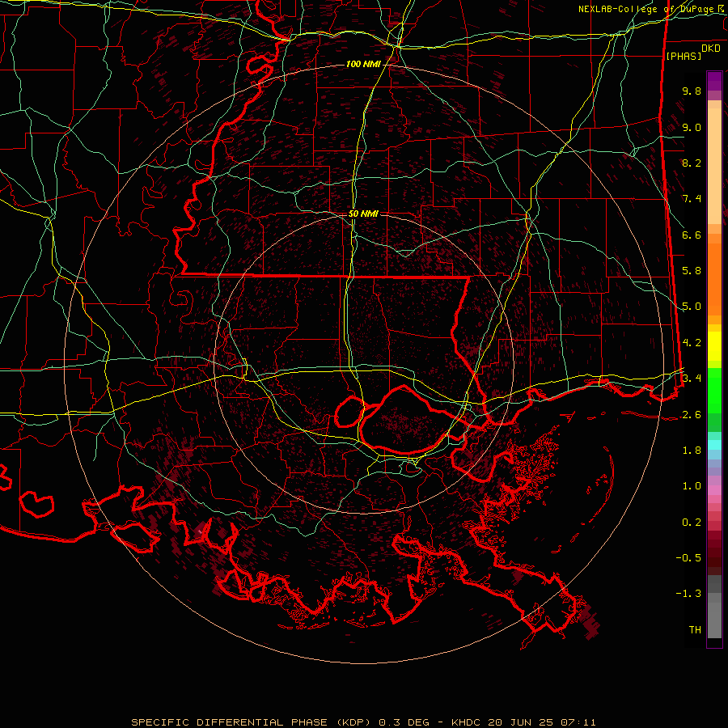Click the TH threshold label
Screen dimensions: 728x728
tap(695, 630)
